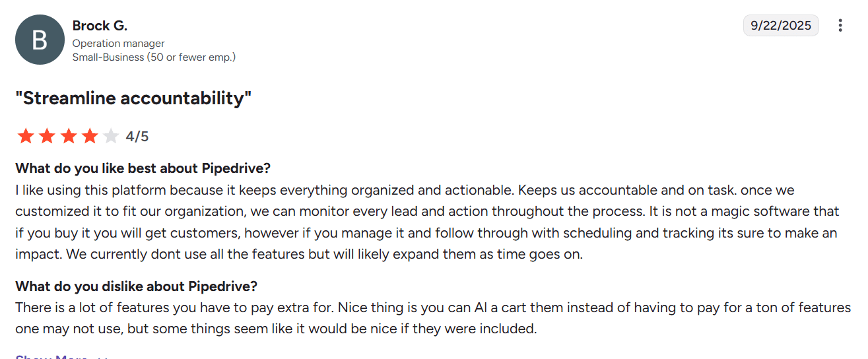Image resolution: width=868 pixels, height=359 pixels.
Task: Open reviewer Brock G.'s profile name
Action: [x=100, y=26]
